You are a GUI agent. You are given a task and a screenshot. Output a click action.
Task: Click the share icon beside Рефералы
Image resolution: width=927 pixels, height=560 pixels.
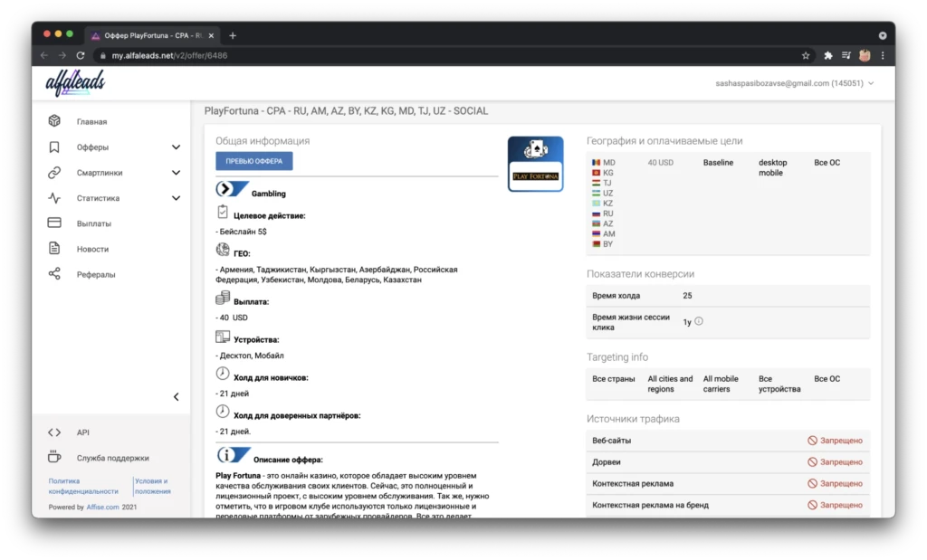[54, 273]
